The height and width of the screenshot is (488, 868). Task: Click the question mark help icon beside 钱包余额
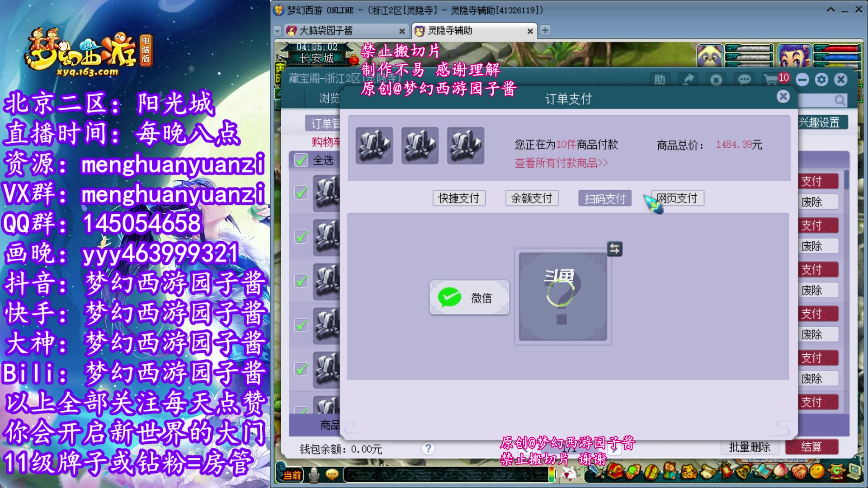[x=428, y=448]
